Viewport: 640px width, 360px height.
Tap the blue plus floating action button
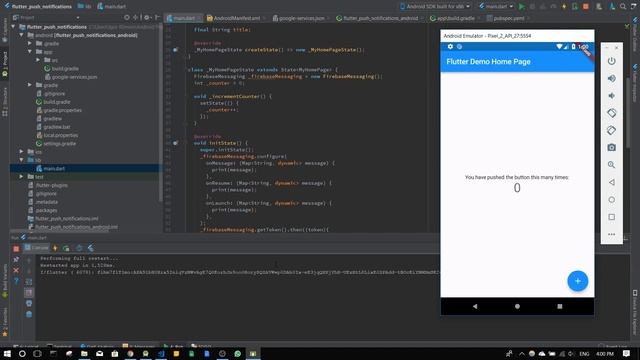(x=577, y=281)
